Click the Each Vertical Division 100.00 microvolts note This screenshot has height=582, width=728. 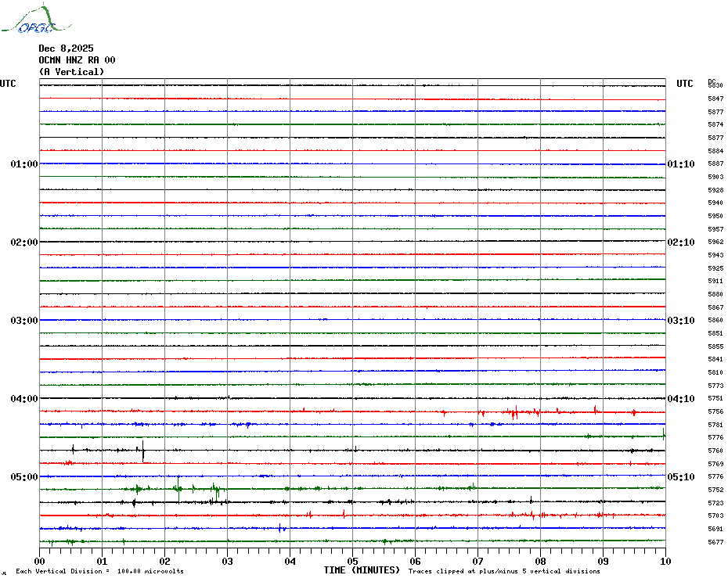click(100, 571)
